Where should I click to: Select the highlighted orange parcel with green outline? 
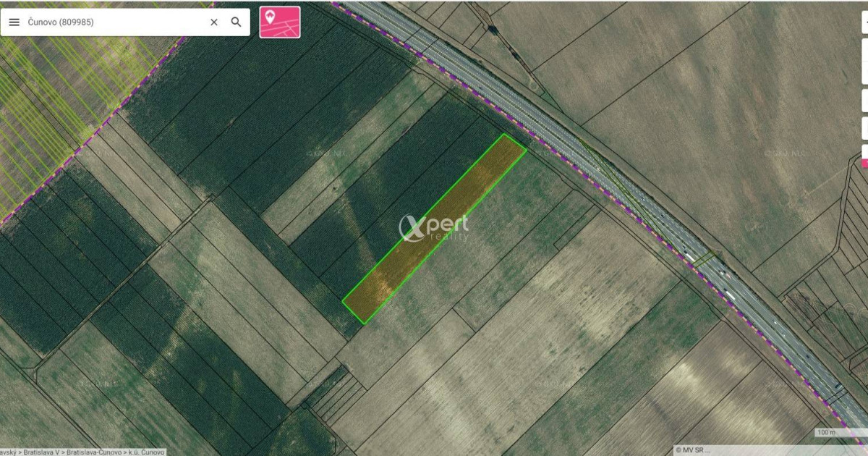[x=434, y=229]
